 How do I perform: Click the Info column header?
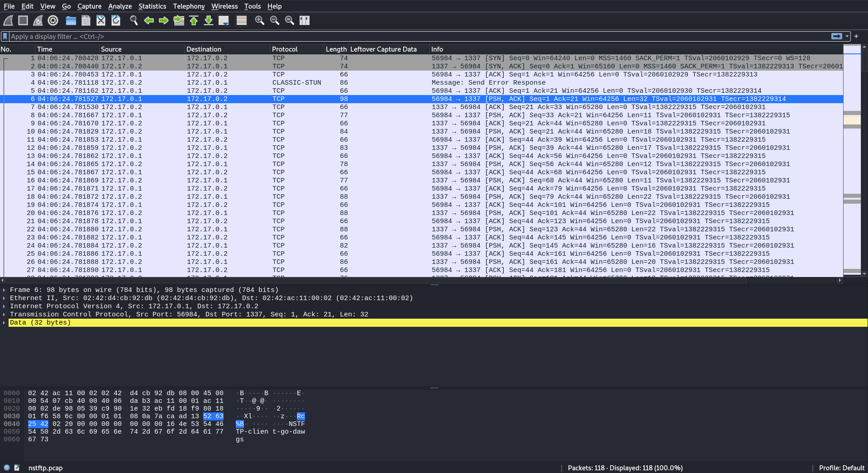(636, 49)
